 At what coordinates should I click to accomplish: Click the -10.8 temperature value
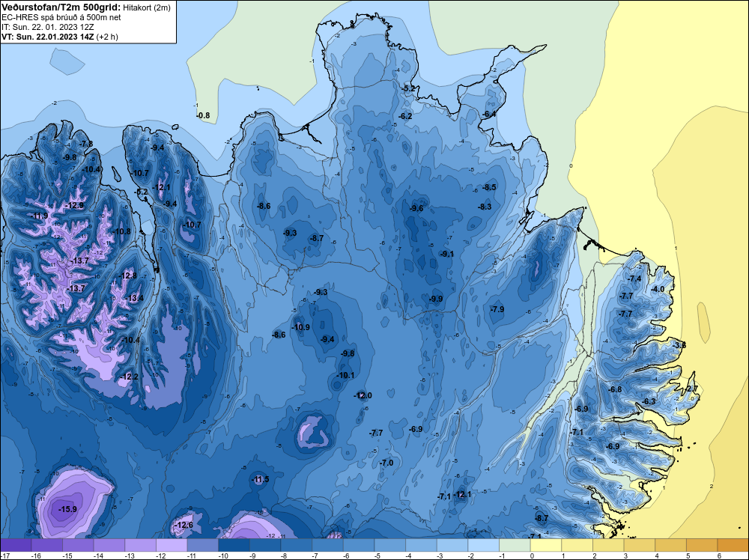point(121,231)
